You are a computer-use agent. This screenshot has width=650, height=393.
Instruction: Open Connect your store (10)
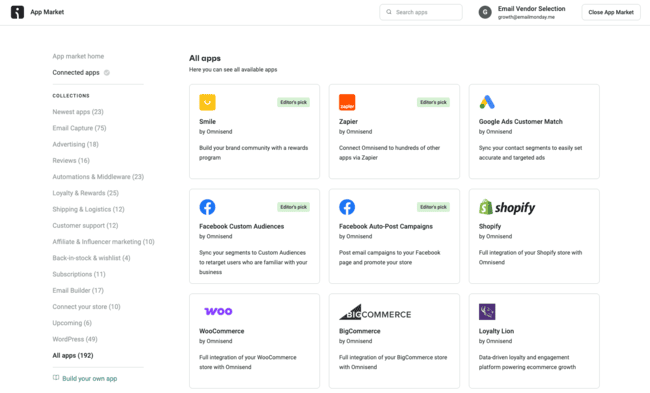pyautogui.click(x=86, y=307)
